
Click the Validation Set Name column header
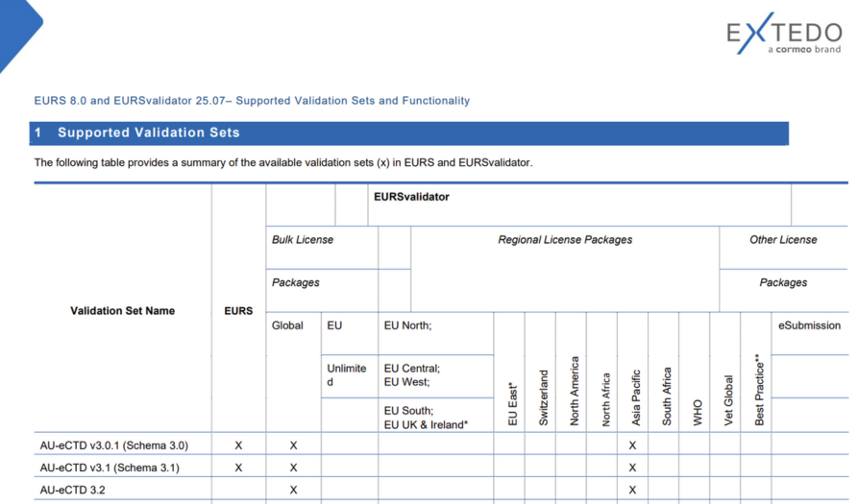point(122,311)
